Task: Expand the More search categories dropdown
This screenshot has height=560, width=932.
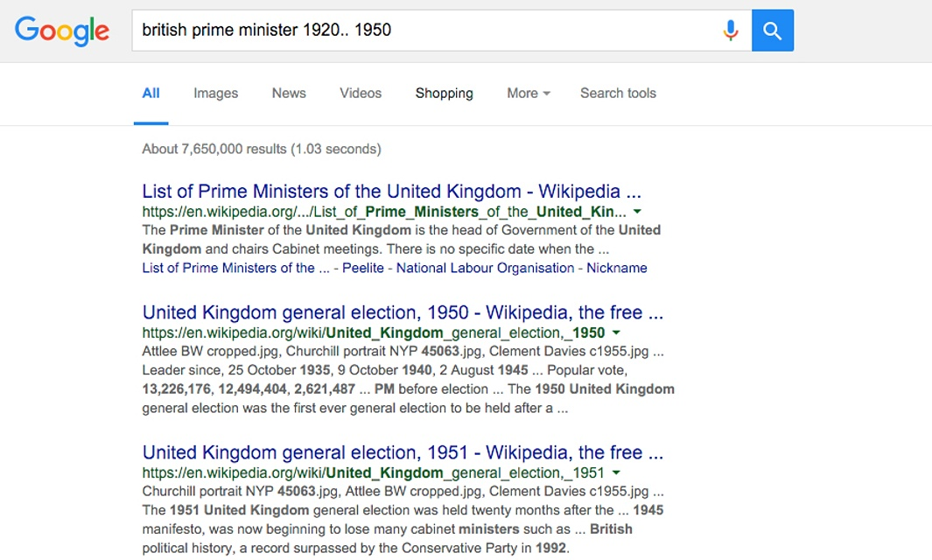Action: click(529, 94)
